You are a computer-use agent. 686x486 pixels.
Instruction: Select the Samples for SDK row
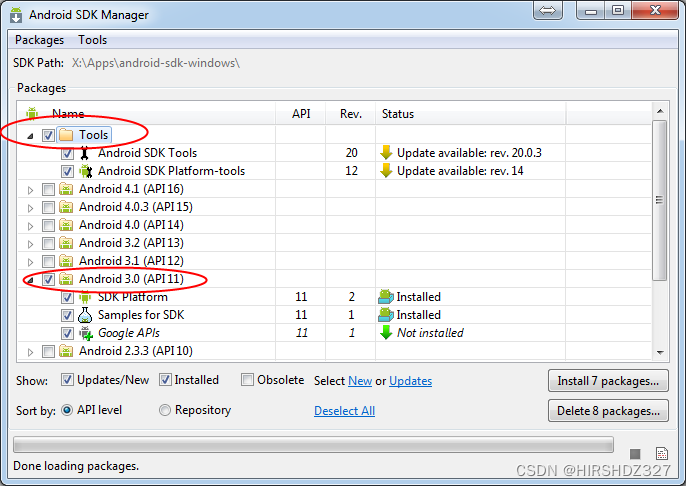pyautogui.click(x=335, y=315)
